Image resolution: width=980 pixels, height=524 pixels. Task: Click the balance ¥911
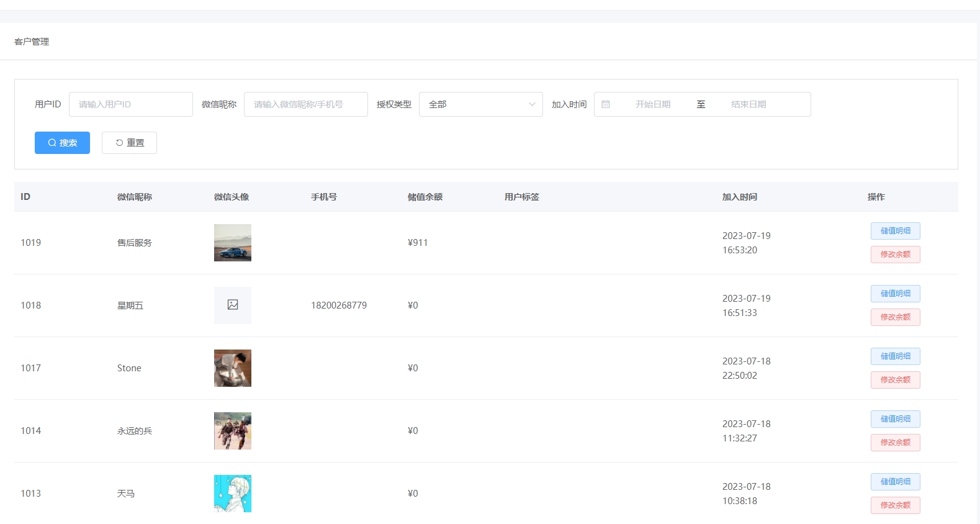pyautogui.click(x=418, y=243)
